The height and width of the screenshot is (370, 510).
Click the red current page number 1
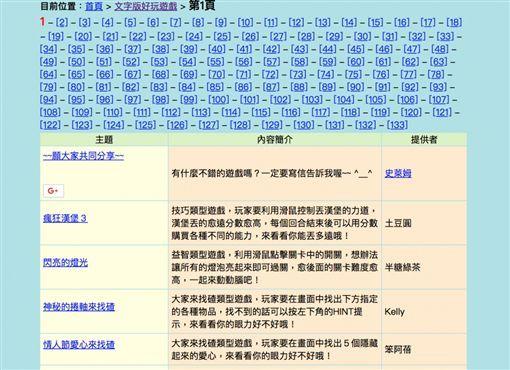pyautogui.click(x=42, y=22)
